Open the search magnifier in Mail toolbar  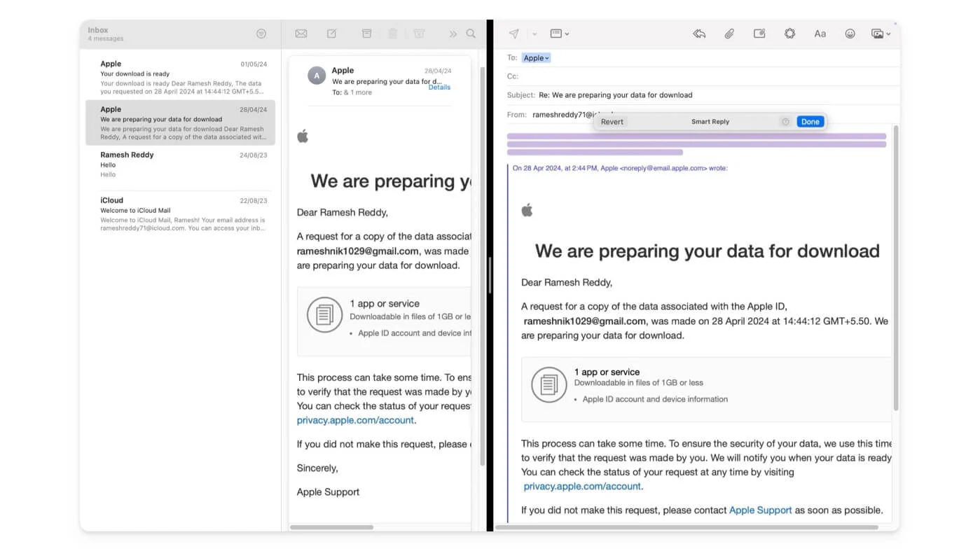point(471,34)
